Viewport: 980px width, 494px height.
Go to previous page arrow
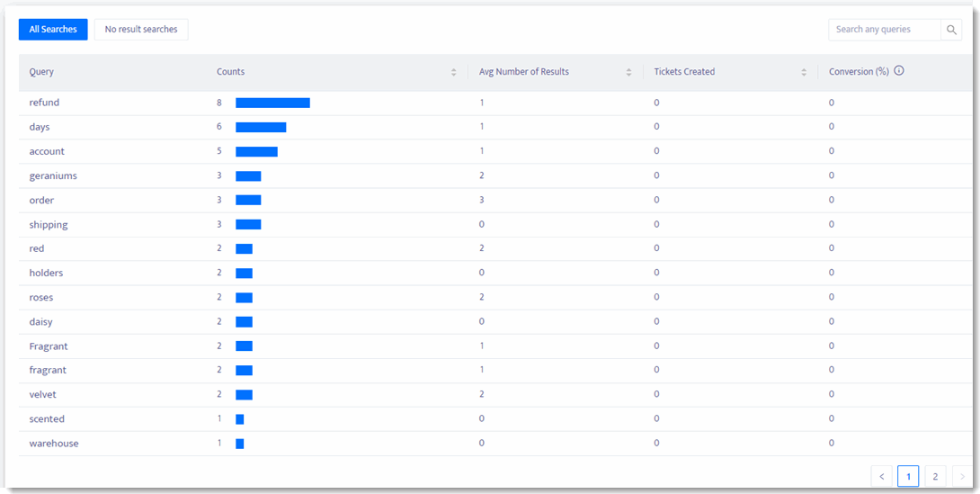point(881,477)
